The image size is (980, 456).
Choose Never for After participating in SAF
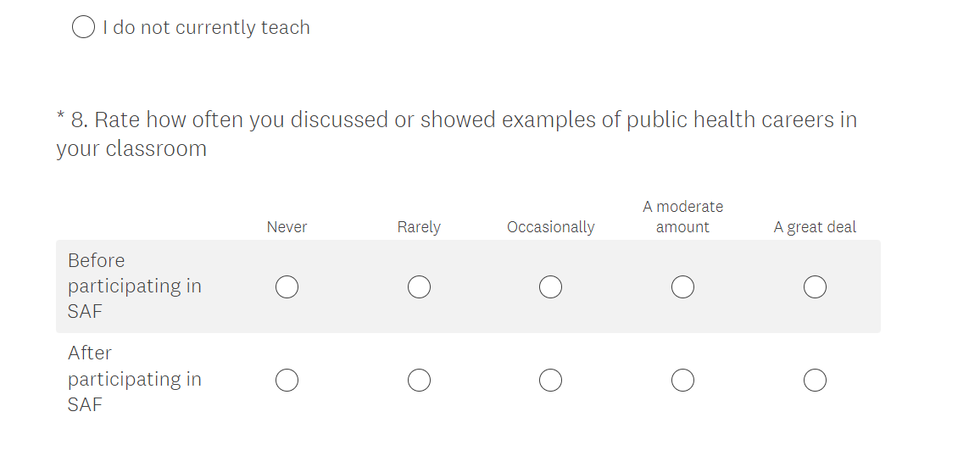click(287, 381)
